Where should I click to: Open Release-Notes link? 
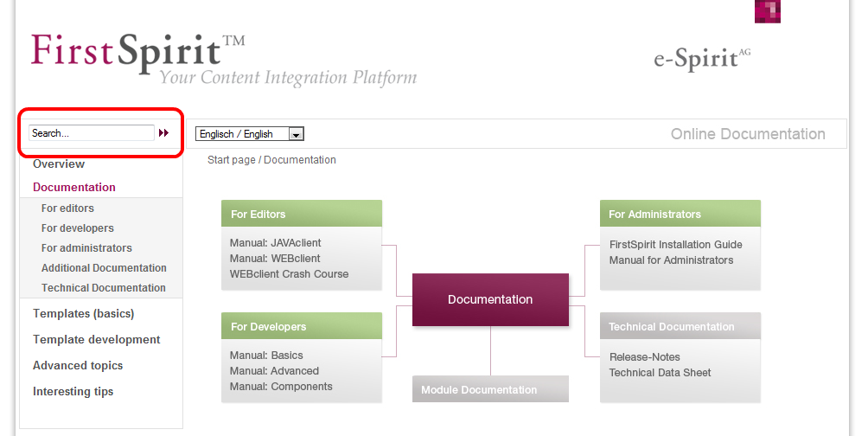tap(645, 357)
